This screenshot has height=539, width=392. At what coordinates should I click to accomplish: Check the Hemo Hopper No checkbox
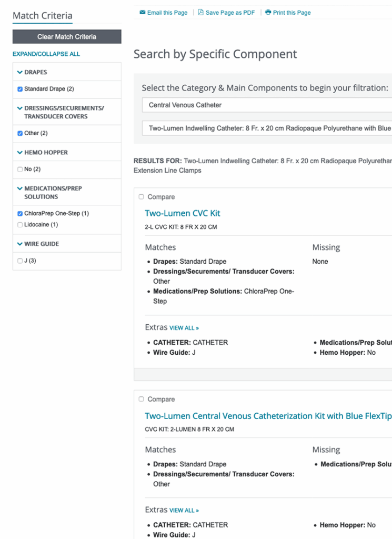click(x=20, y=169)
